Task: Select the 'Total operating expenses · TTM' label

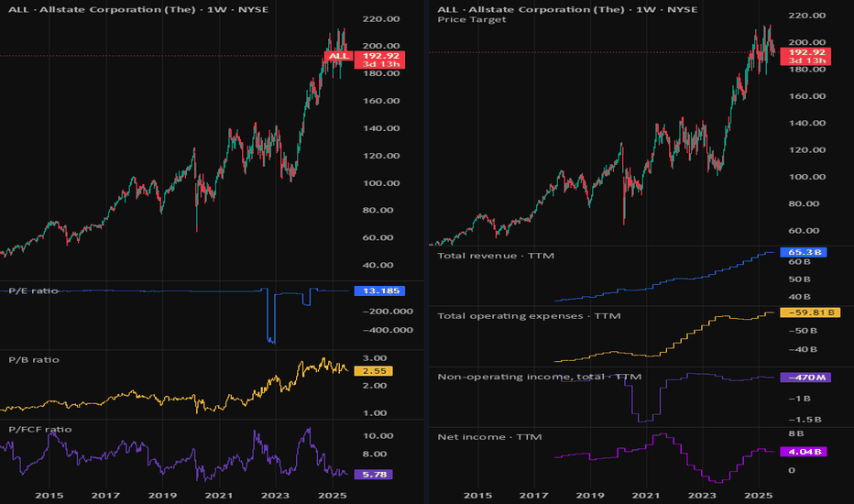Action: coord(529,316)
